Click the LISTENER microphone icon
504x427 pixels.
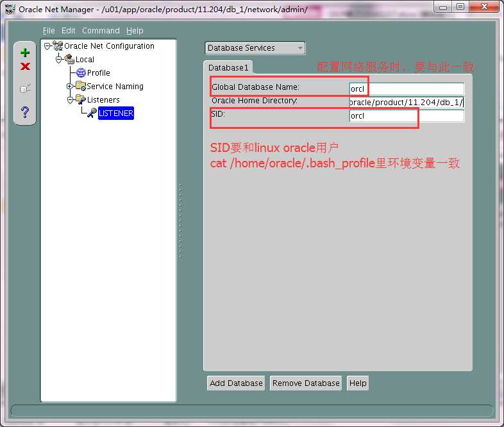(x=92, y=113)
